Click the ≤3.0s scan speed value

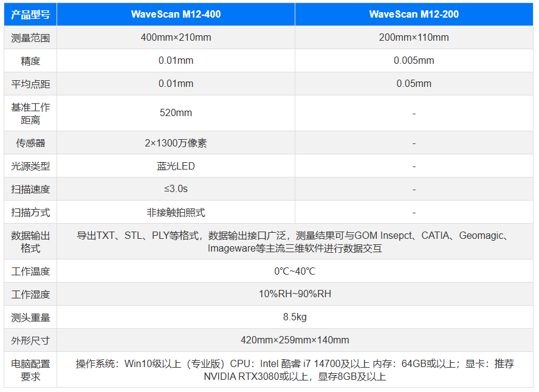point(176,190)
